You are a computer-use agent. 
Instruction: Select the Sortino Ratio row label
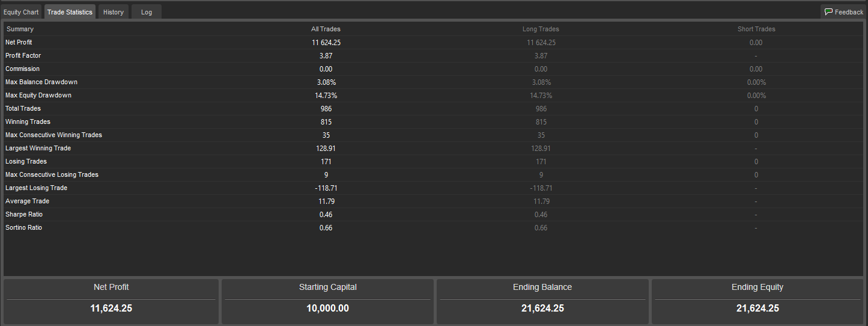(x=24, y=228)
